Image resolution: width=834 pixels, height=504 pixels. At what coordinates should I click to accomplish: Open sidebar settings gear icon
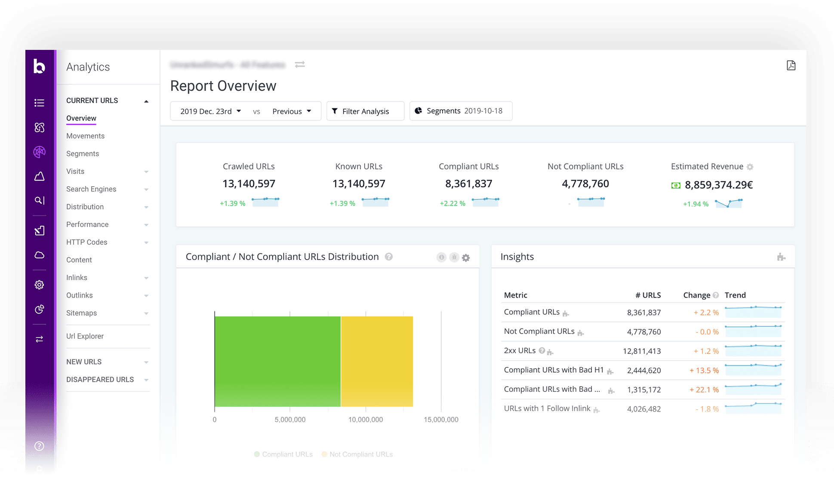[x=39, y=284]
